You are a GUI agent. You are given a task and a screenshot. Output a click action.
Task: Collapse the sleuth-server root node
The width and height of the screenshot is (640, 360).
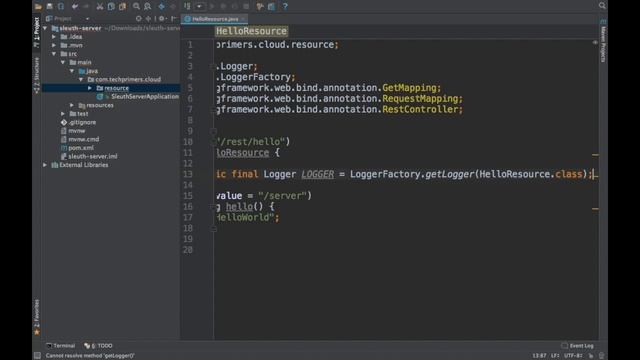pos(45,28)
